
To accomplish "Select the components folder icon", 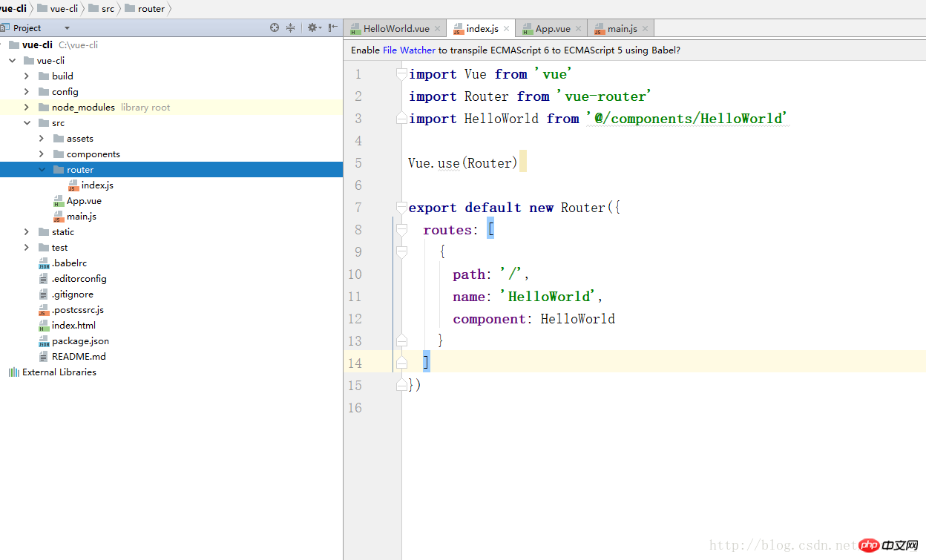I will (59, 154).
